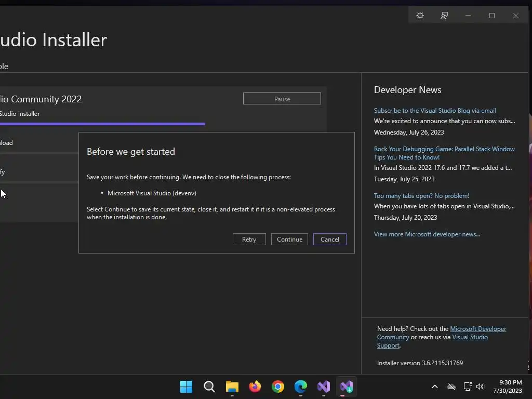Open the volume speaker tray icon
Screen dimensions: 532x399
pyautogui.click(x=480, y=387)
